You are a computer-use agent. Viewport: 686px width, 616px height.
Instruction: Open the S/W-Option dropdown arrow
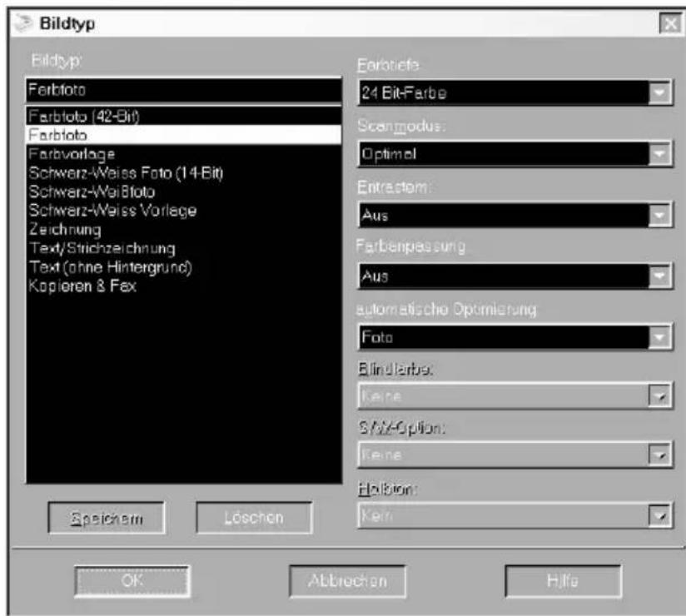coord(659,455)
